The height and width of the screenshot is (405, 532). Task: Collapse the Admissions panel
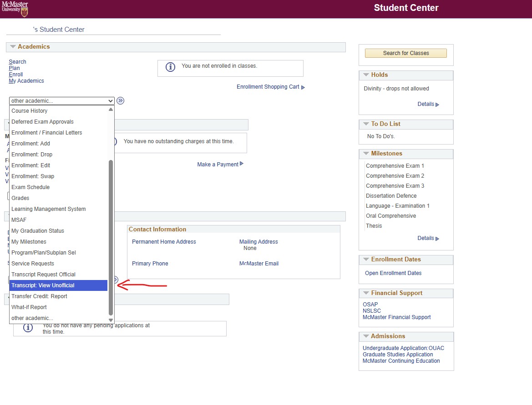[366, 336]
